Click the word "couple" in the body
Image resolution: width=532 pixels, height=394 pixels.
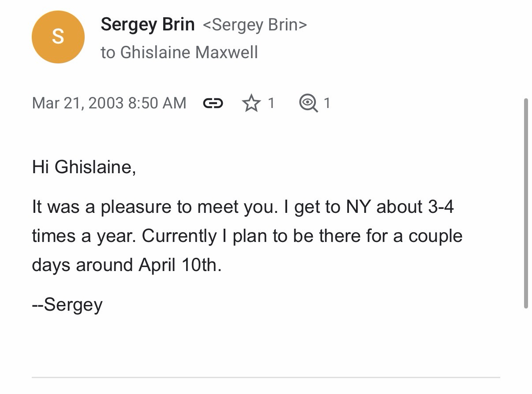click(x=435, y=236)
